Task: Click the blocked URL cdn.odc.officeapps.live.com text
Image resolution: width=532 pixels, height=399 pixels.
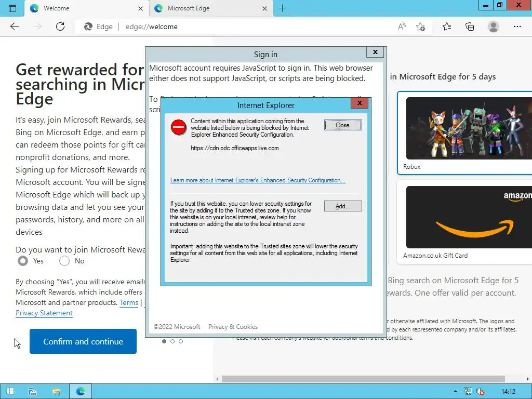Action: [235, 148]
